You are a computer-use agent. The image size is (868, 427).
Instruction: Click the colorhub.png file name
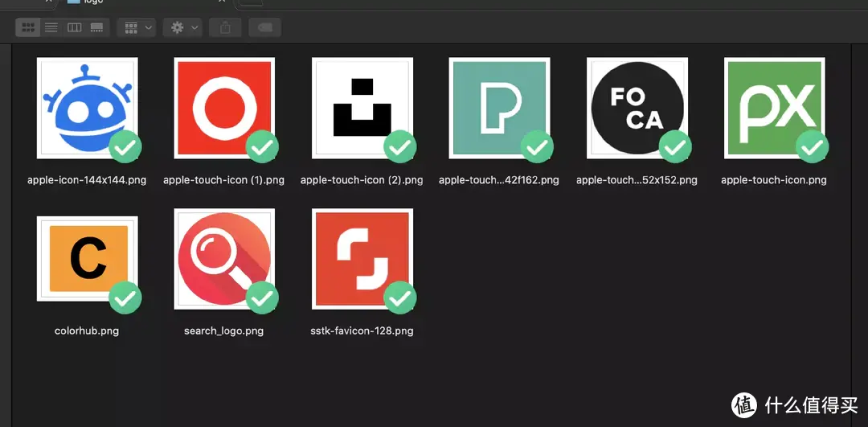click(87, 331)
